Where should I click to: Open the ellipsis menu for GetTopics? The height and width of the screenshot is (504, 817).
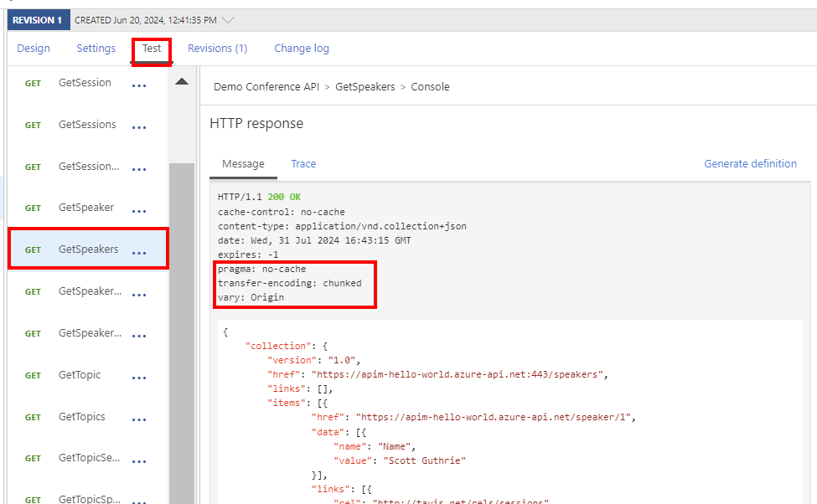tap(139, 419)
